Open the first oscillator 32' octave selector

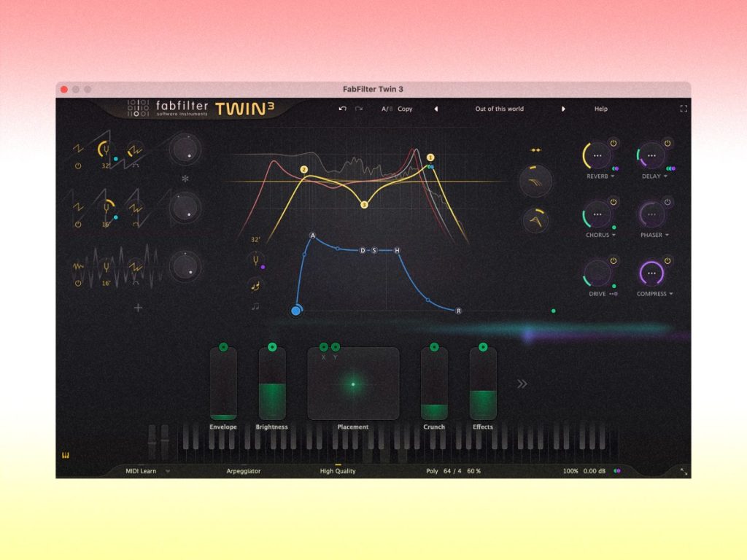click(106, 166)
